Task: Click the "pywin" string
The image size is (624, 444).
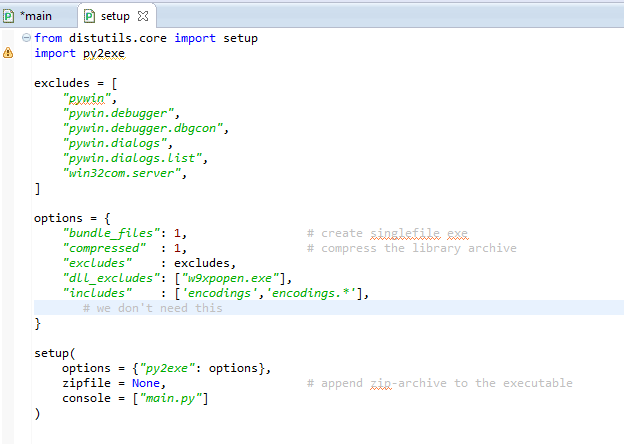Action: 87,98
